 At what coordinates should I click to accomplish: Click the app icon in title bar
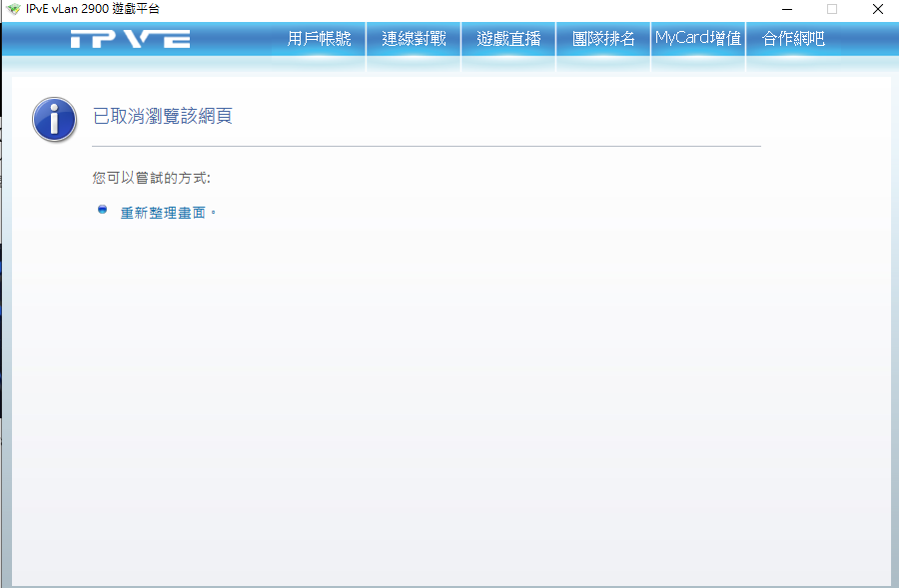point(13,9)
